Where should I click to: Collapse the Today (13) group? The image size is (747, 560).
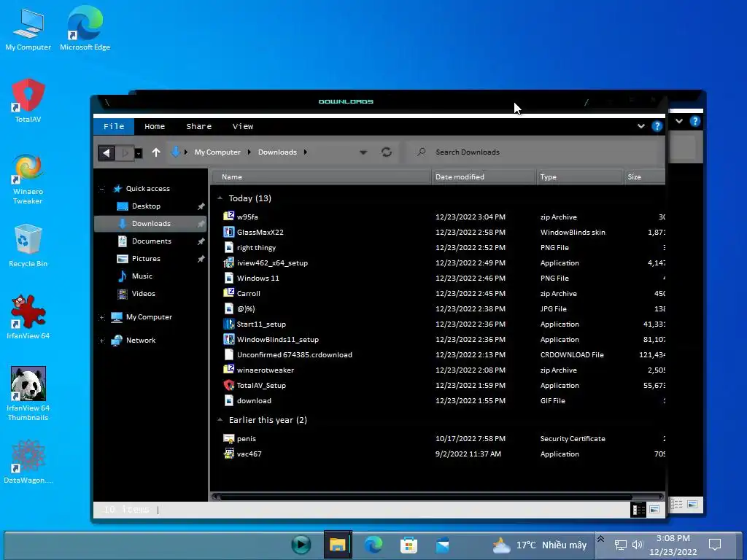tap(220, 198)
